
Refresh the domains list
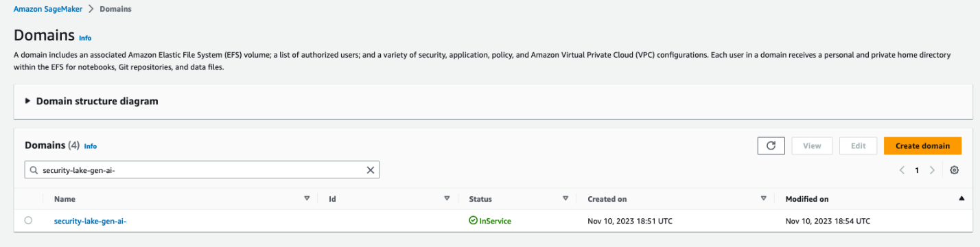click(771, 145)
